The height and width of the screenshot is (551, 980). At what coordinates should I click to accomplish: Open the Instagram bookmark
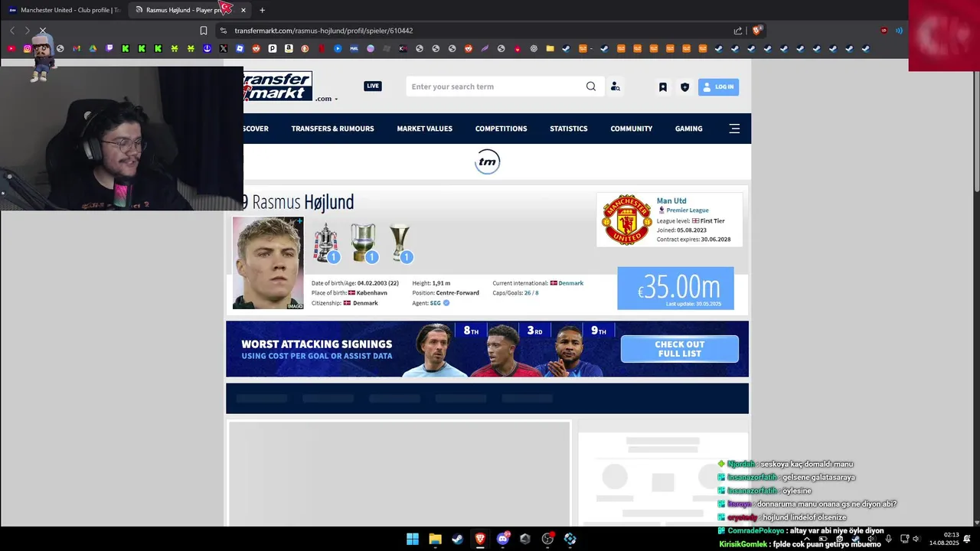28,48
